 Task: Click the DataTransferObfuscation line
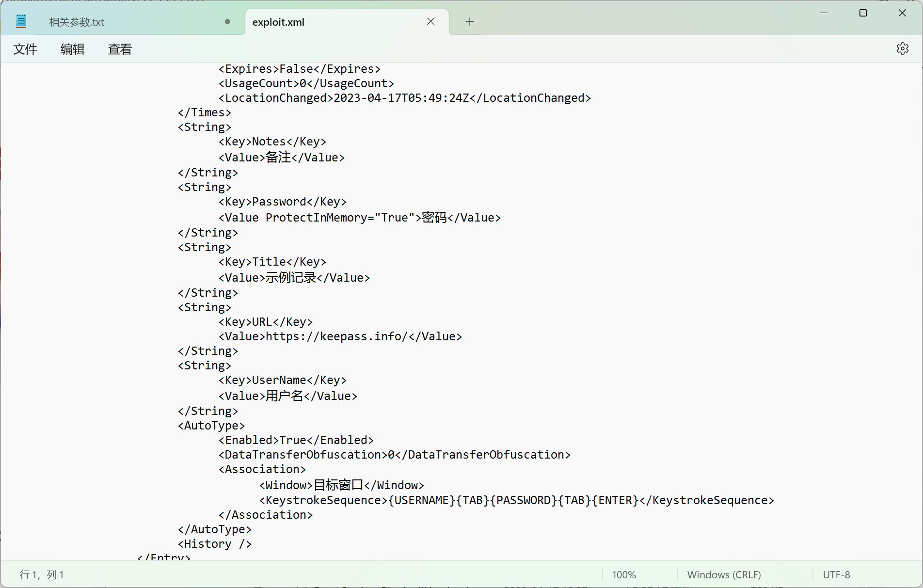[394, 455]
